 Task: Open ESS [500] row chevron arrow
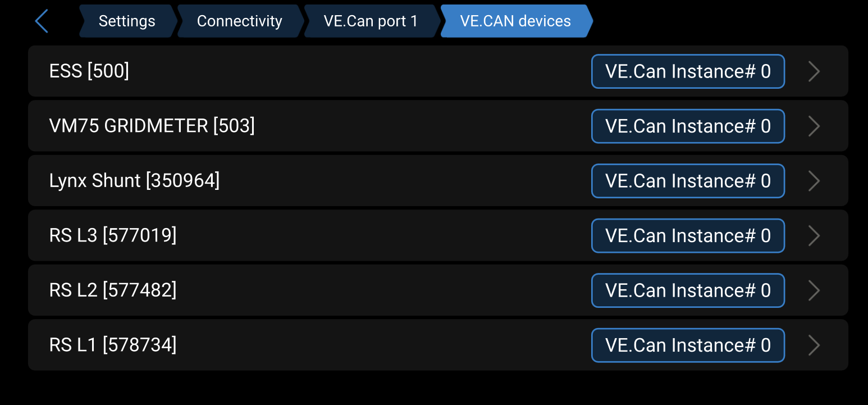(x=814, y=71)
